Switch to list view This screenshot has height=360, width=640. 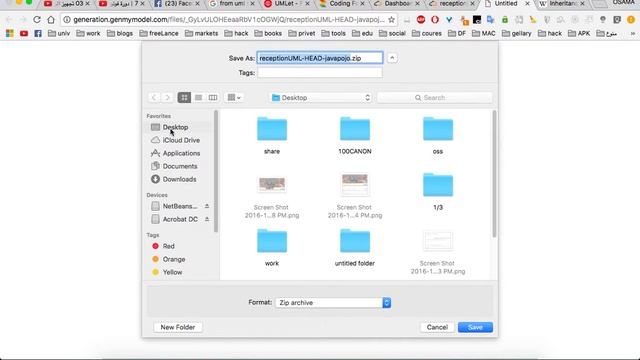198,98
